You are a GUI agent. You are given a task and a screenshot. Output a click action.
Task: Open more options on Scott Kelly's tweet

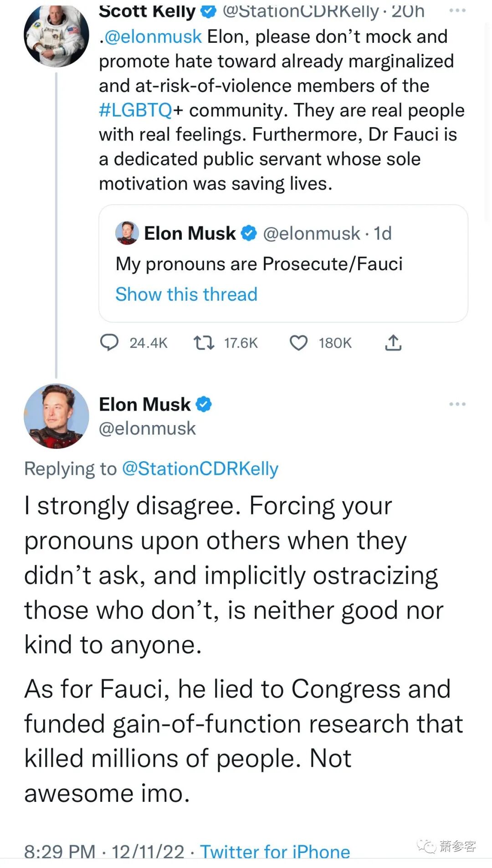(x=457, y=10)
